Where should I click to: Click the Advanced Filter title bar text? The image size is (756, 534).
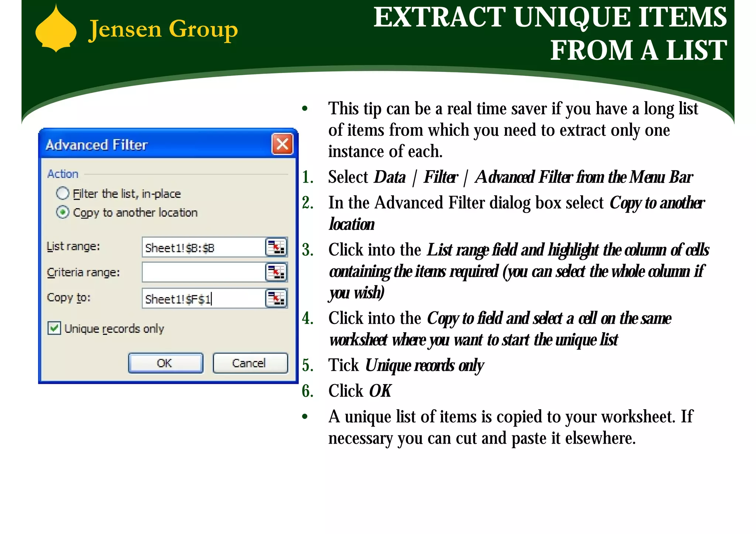[x=96, y=145]
